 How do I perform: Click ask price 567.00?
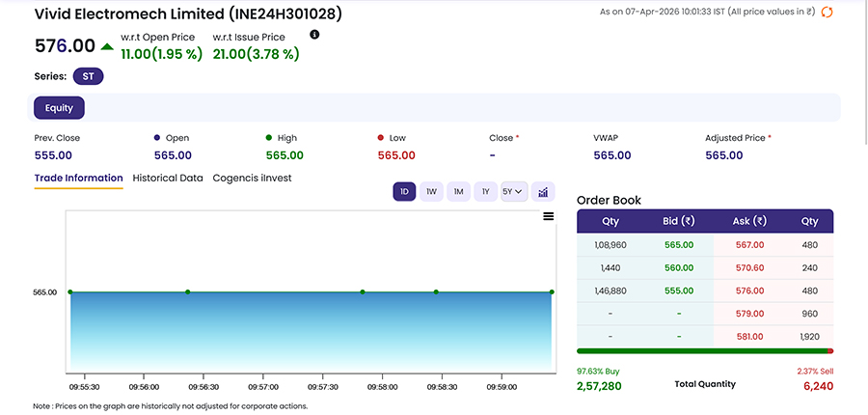750,245
